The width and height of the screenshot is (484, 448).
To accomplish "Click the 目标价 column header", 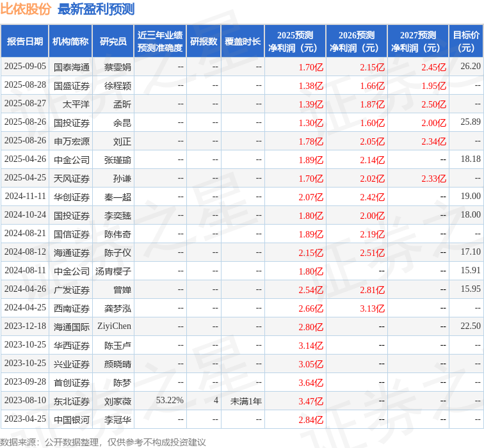I will coord(466,42).
